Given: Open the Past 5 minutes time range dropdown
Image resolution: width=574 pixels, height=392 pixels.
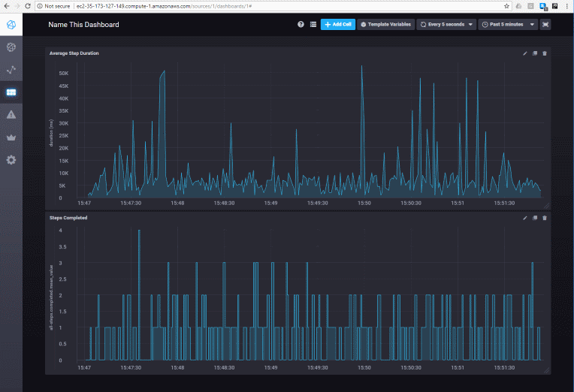Looking at the screenshot, I should [x=508, y=25].
